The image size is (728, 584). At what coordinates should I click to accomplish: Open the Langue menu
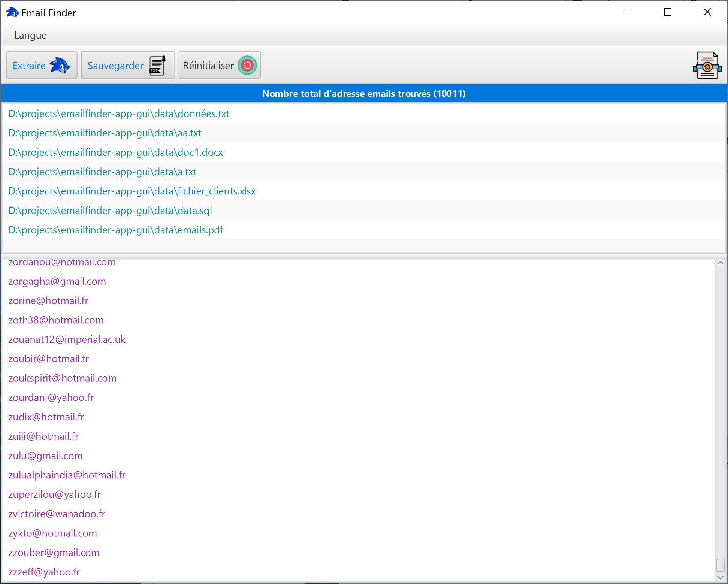pos(30,35)
